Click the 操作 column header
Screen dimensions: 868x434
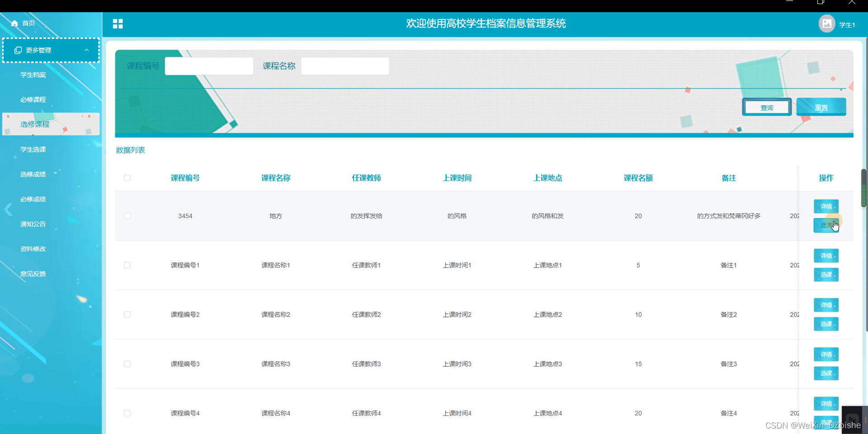click(826, 178)
